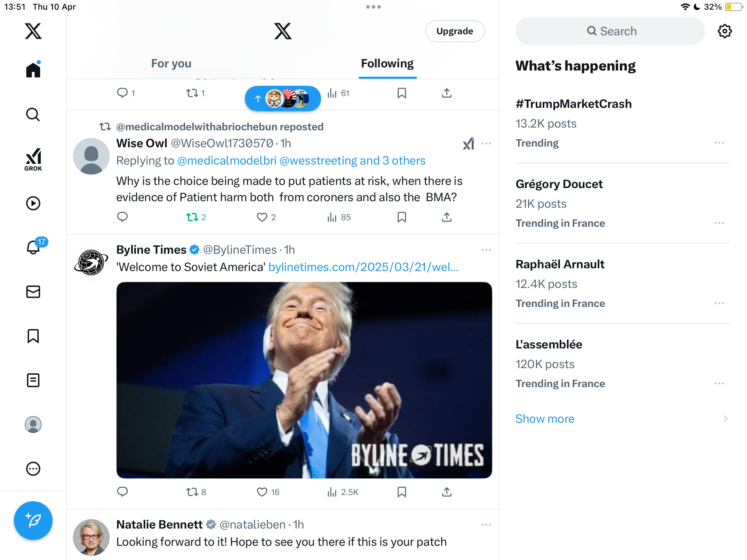Select the Following tab
This screenshot has width=747, height=560.
click(x=387, y=64)
